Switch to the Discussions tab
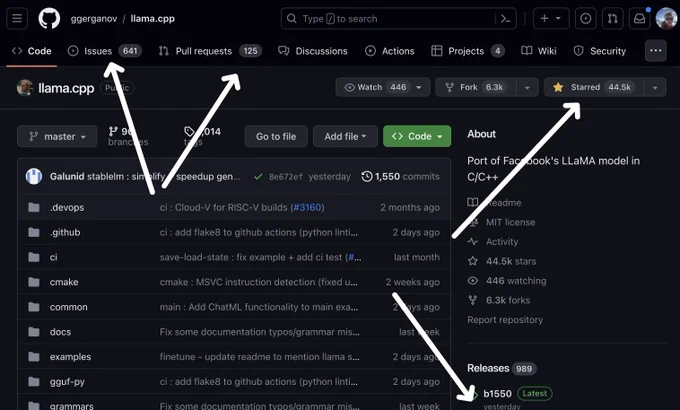 point(313,51)
